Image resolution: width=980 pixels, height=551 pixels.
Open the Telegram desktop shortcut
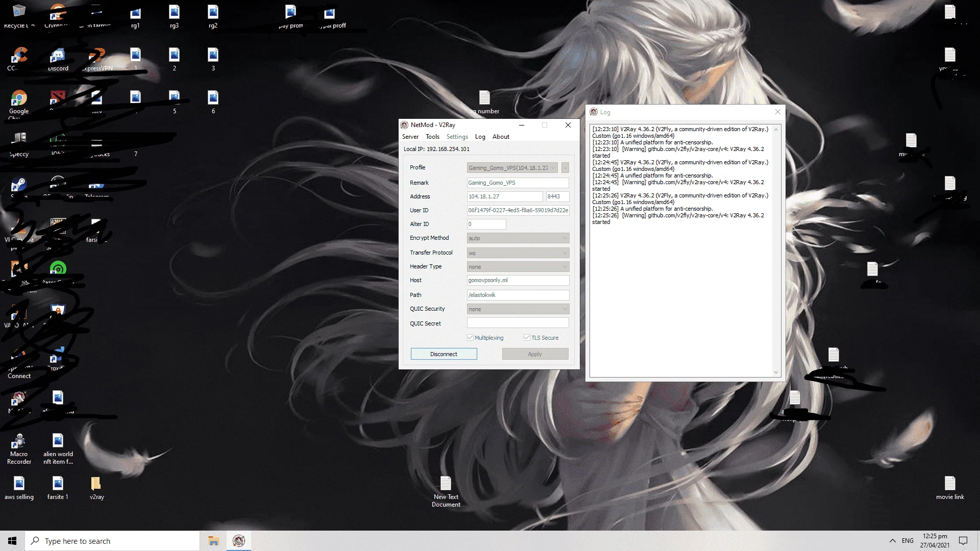(96, 189)
